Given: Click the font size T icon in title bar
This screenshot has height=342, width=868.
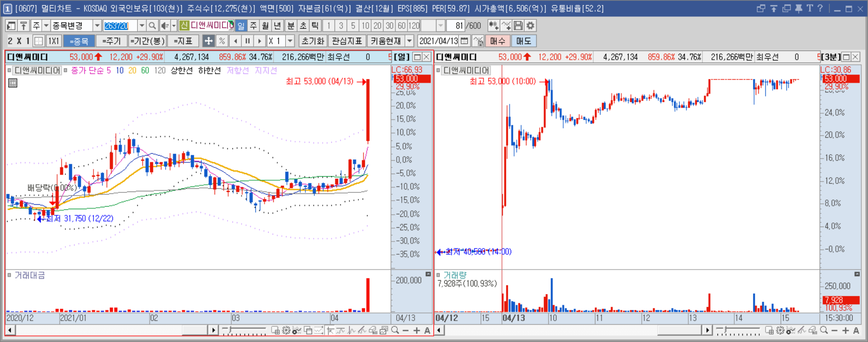Looking at the screenshot, I should (x=809, y=8).
